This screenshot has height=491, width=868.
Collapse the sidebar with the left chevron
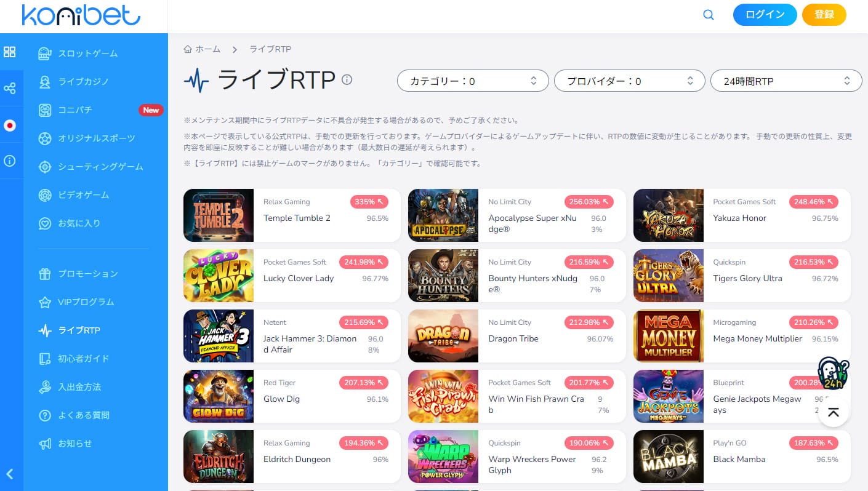(x=10, y=474)
